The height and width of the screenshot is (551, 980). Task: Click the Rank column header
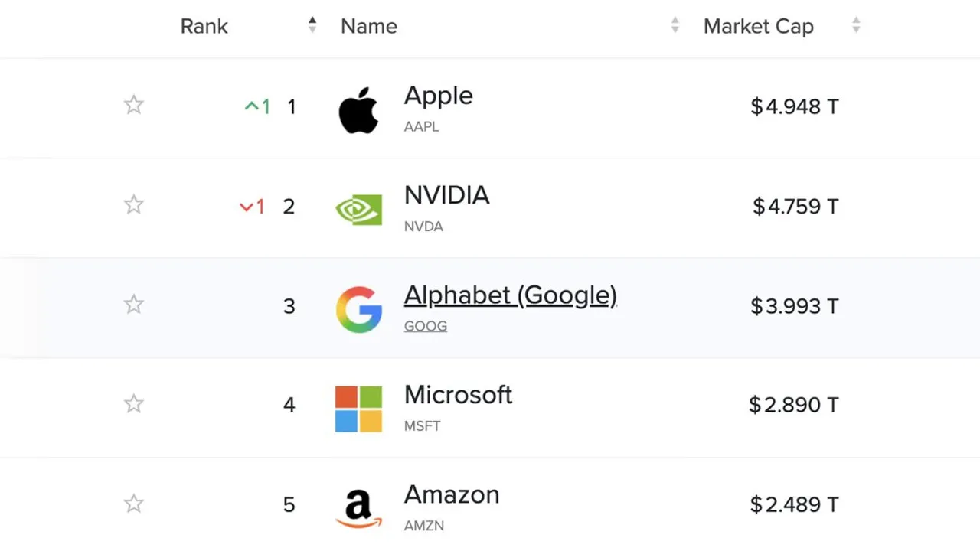pyautogui.click(x=204, y=26)
